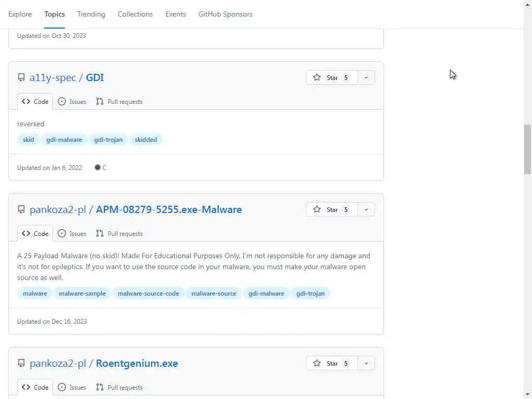Select Code tab of APM-08279-5255.exe-Malware

click(x=35, y=234)
